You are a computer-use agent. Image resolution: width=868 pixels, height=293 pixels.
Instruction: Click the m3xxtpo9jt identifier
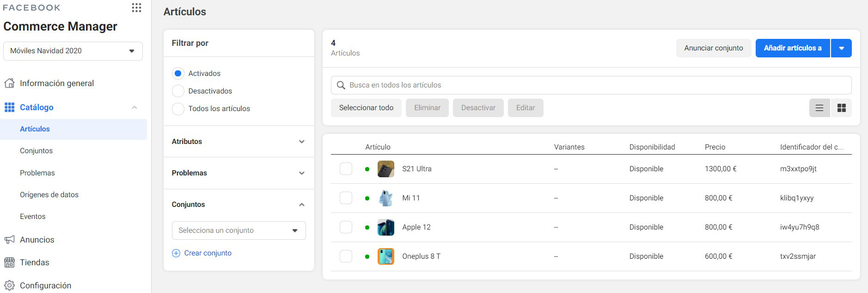(x=799, y=169)
